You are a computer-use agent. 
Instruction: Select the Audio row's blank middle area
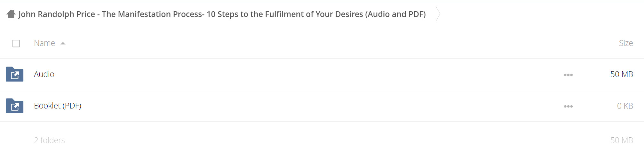307,74
